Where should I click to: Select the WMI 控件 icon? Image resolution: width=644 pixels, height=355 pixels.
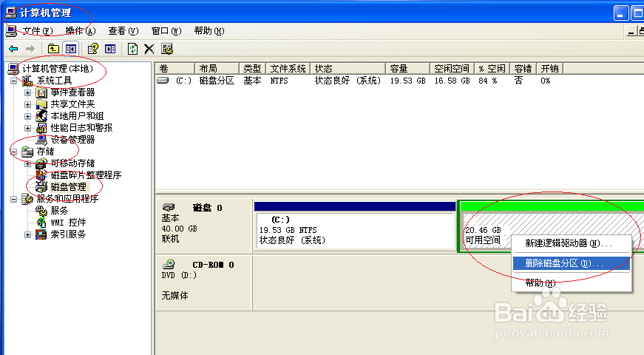pos(41,223)
